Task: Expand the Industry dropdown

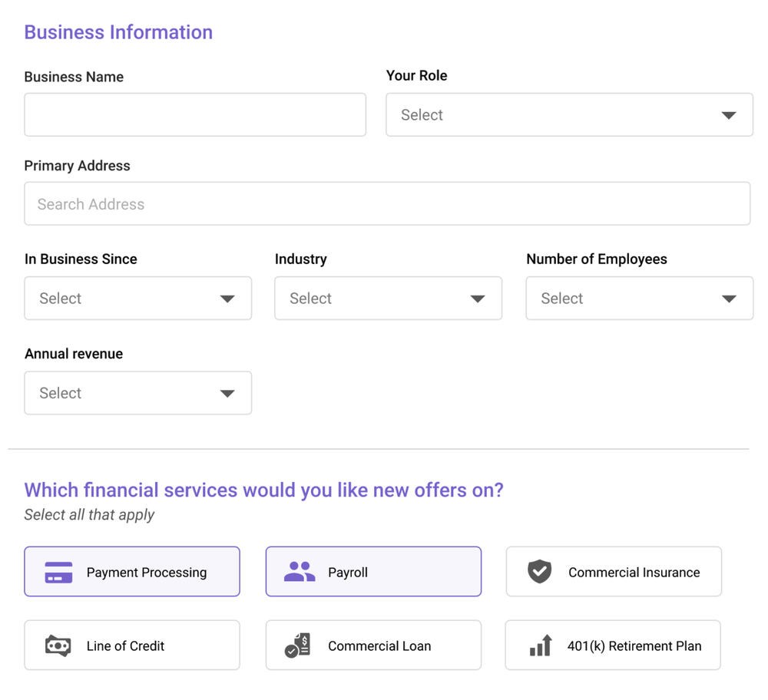Action: (389, 299)
